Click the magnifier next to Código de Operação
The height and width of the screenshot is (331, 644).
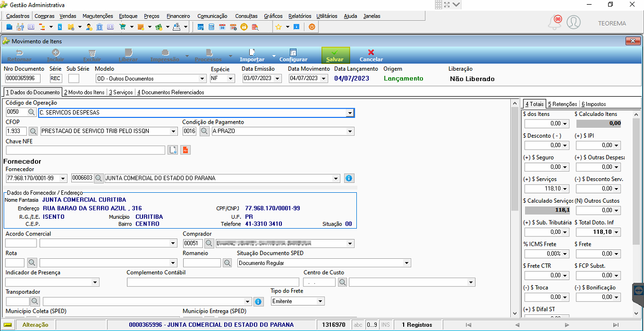[31, 112]
